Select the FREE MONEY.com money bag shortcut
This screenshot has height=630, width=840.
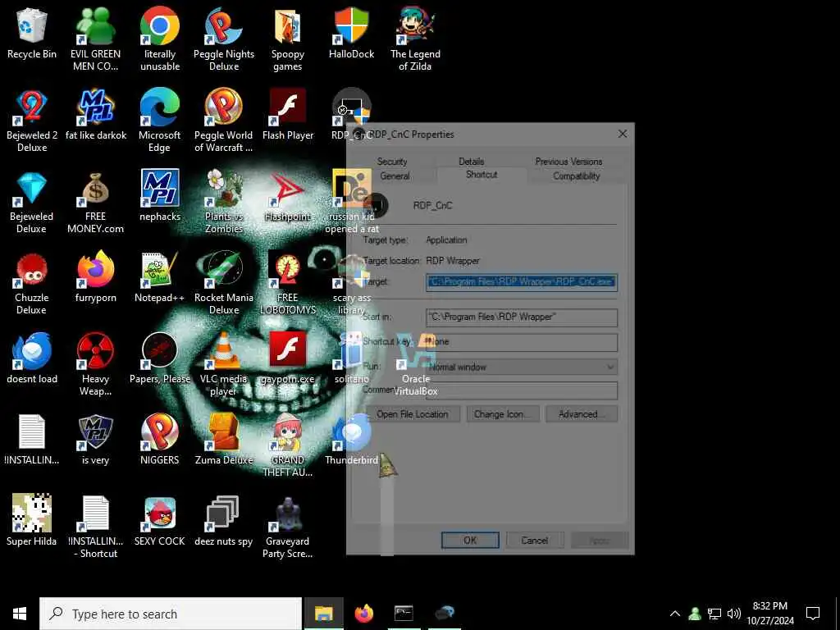tap(95, 202)
